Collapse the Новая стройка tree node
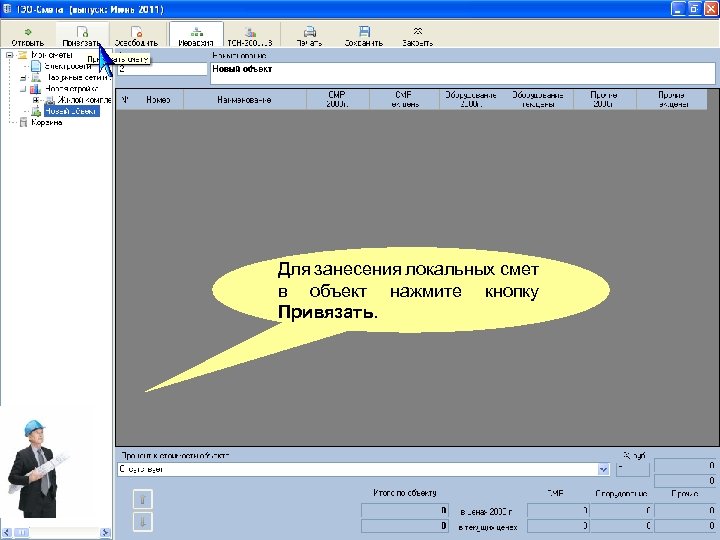Viewport: 720px width, 540px height. (23, 89)
